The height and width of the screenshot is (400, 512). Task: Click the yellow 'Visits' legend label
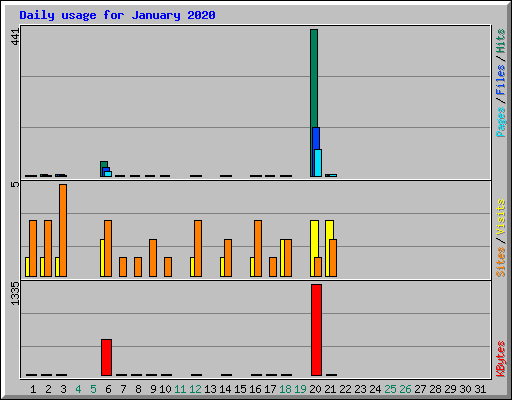501,217
